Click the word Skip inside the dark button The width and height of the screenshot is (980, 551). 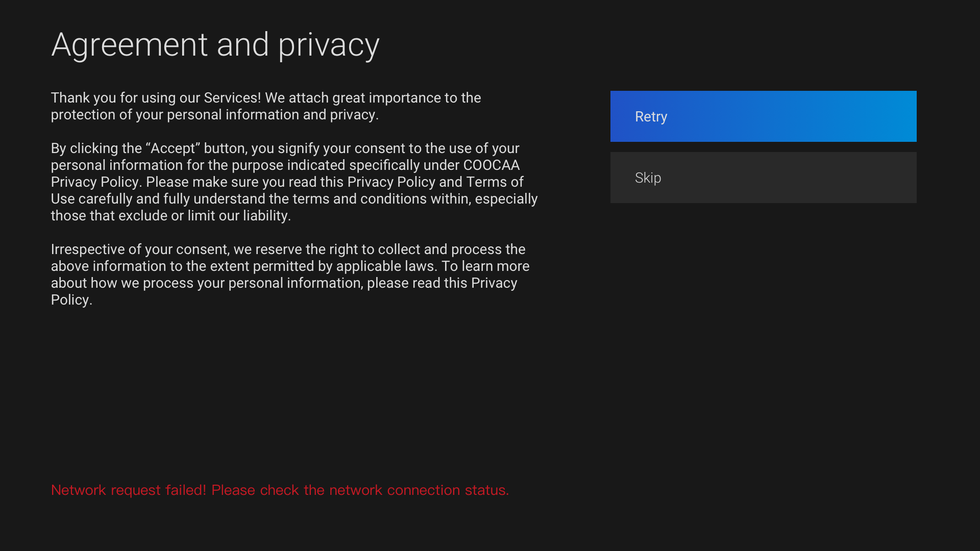coord(648,178)
